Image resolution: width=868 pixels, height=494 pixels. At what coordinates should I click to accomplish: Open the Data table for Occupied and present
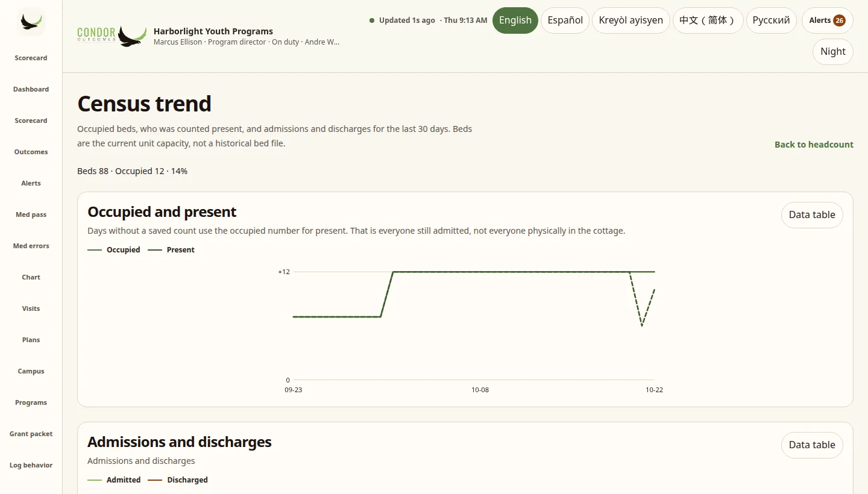[812, 215]
